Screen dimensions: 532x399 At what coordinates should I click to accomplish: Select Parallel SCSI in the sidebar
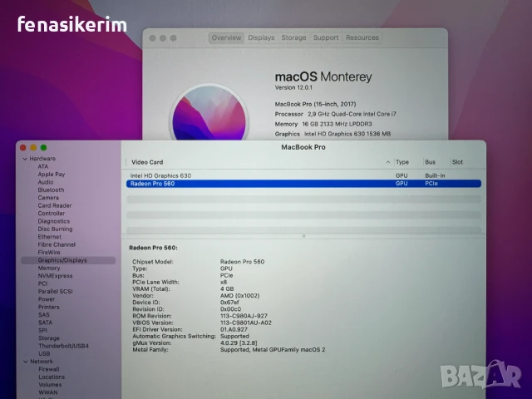(x=56, y=292)
